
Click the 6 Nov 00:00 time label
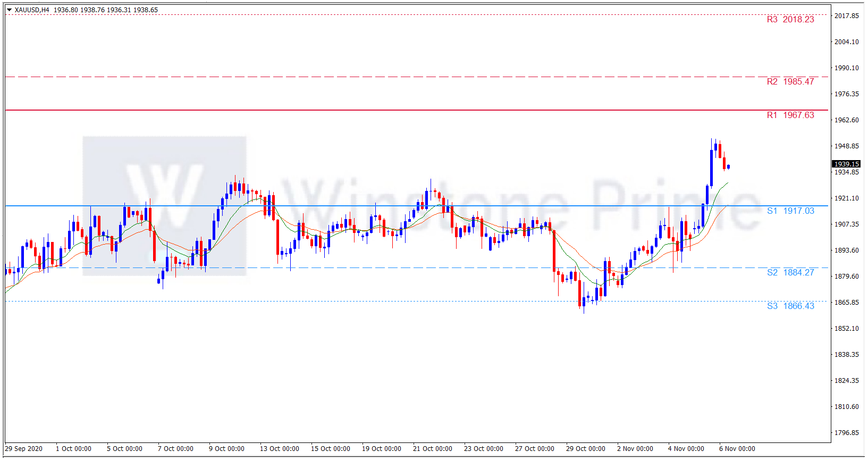click(737, 449)
